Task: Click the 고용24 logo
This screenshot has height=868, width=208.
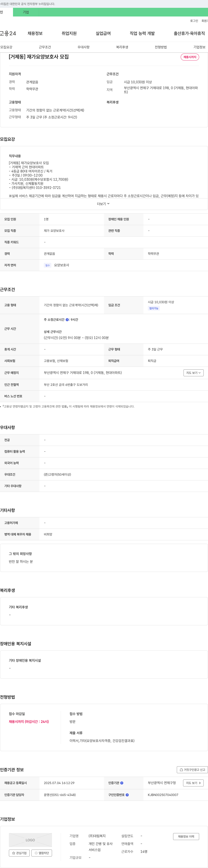Action: [8, 33]
